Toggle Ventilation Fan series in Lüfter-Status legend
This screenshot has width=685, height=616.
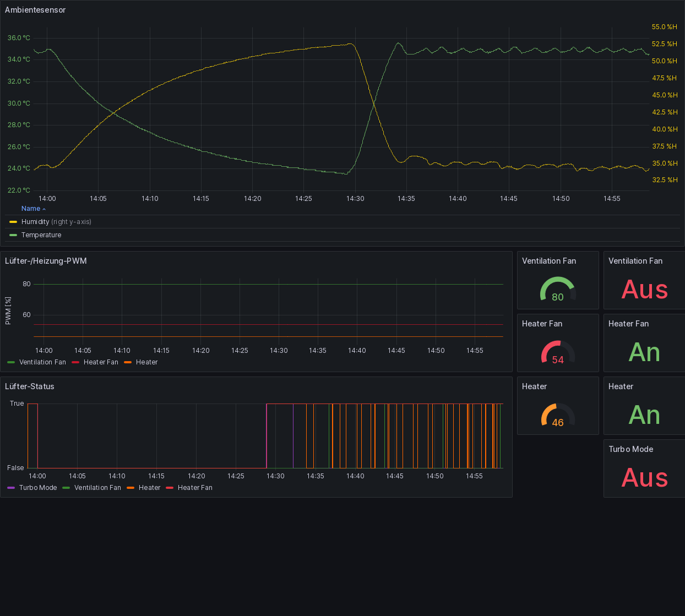point(97,488)
